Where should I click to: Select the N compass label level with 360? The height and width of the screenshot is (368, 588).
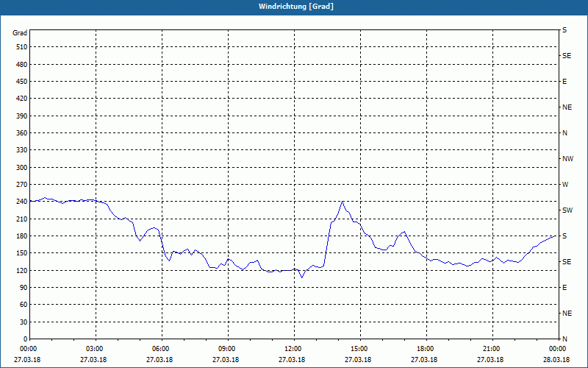tap(564, 133)
